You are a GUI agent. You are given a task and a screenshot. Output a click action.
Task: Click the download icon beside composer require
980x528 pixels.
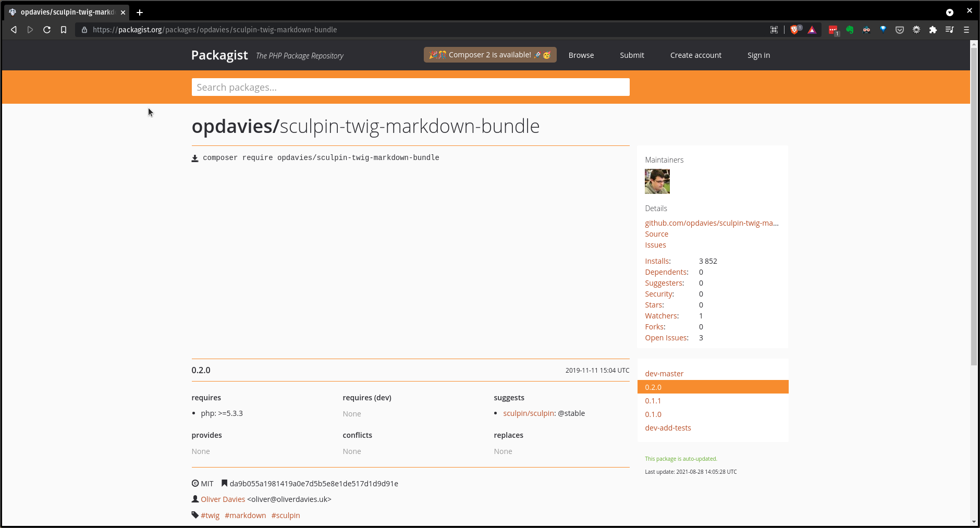195,158
